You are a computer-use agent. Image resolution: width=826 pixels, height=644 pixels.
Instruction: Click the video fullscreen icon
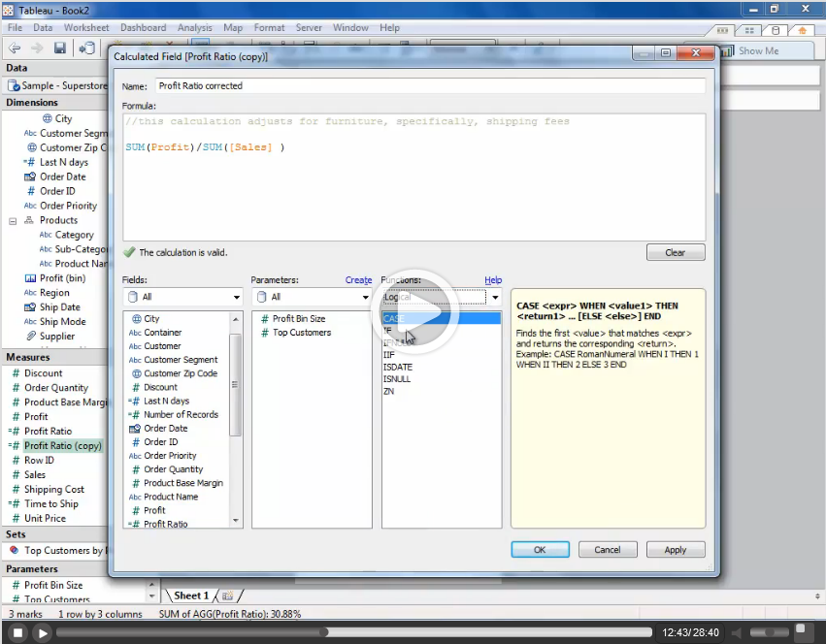[803, 632]
